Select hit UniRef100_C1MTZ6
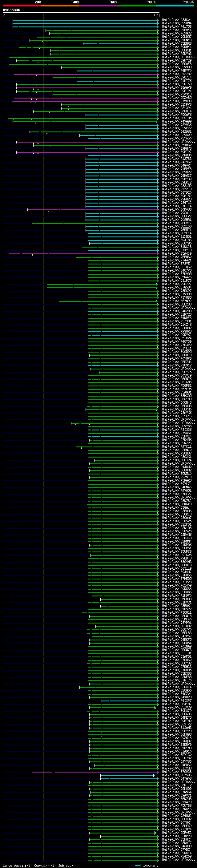The image size is (197, 868). tap(177, 81)
